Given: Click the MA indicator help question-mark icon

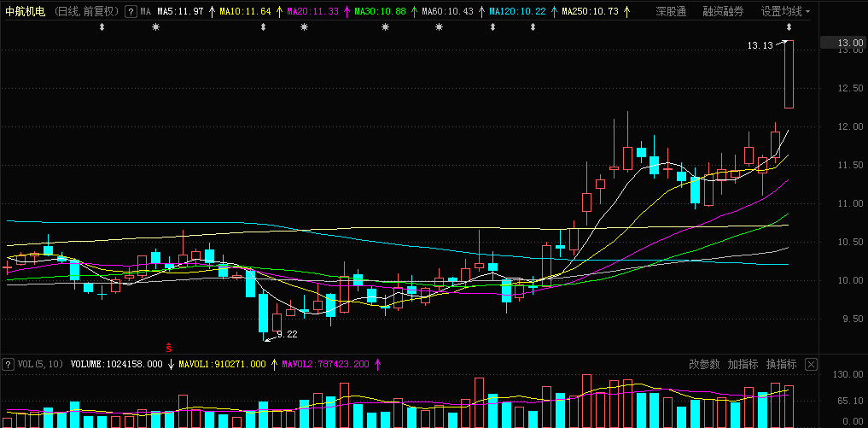Looking at the screenshot, I should pos(131,11).
